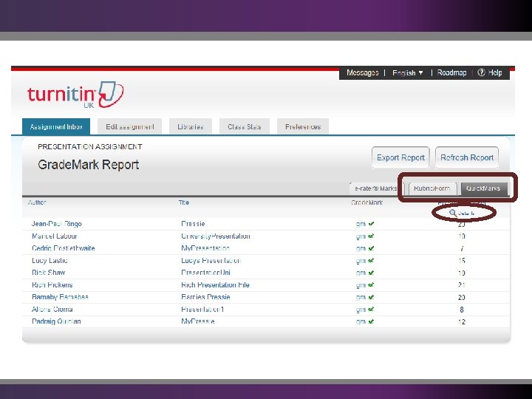
Task: Open PresentationUni submission title
Action: pos(205,273)
